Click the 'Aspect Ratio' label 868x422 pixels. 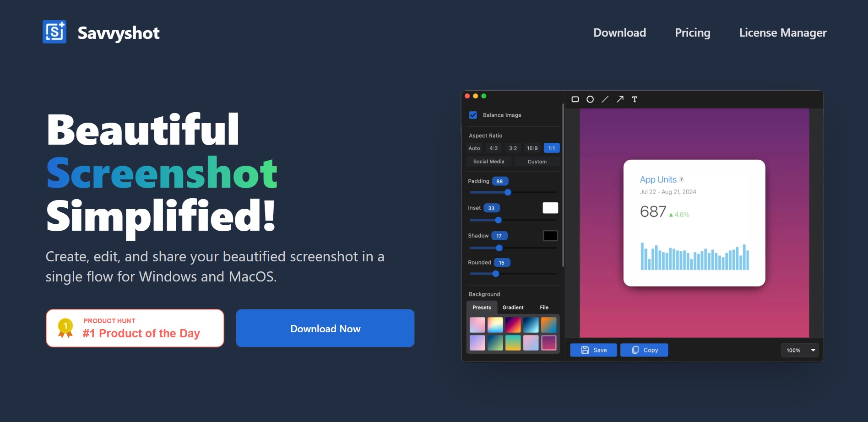[x=485, y=135]
